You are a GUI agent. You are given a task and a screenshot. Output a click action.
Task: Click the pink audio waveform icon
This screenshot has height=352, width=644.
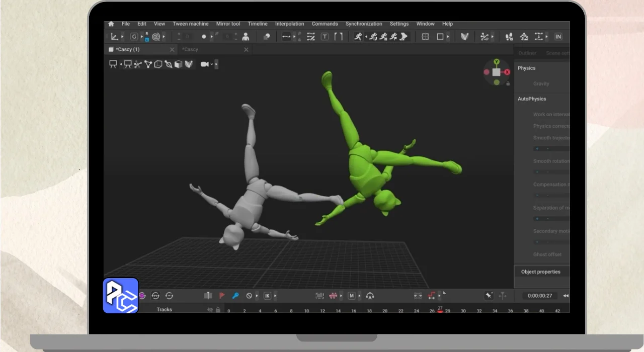[333, 296]
